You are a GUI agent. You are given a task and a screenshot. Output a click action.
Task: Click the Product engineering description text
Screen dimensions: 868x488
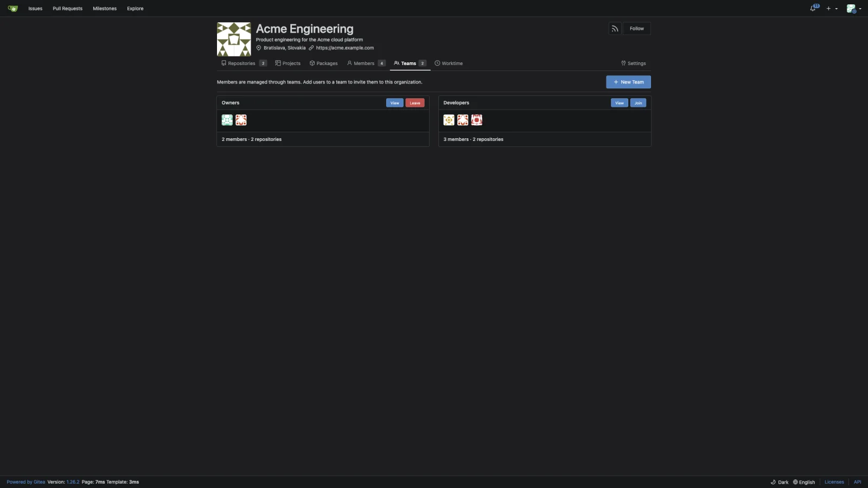309,40
